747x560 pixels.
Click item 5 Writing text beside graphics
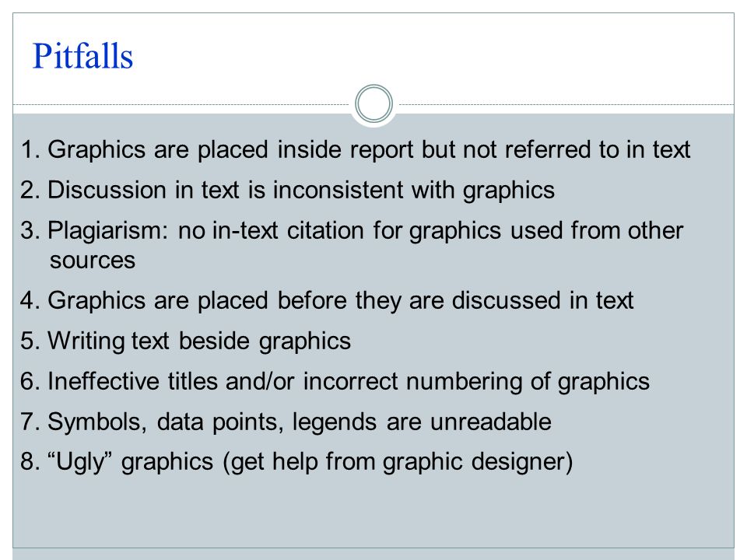186,341
